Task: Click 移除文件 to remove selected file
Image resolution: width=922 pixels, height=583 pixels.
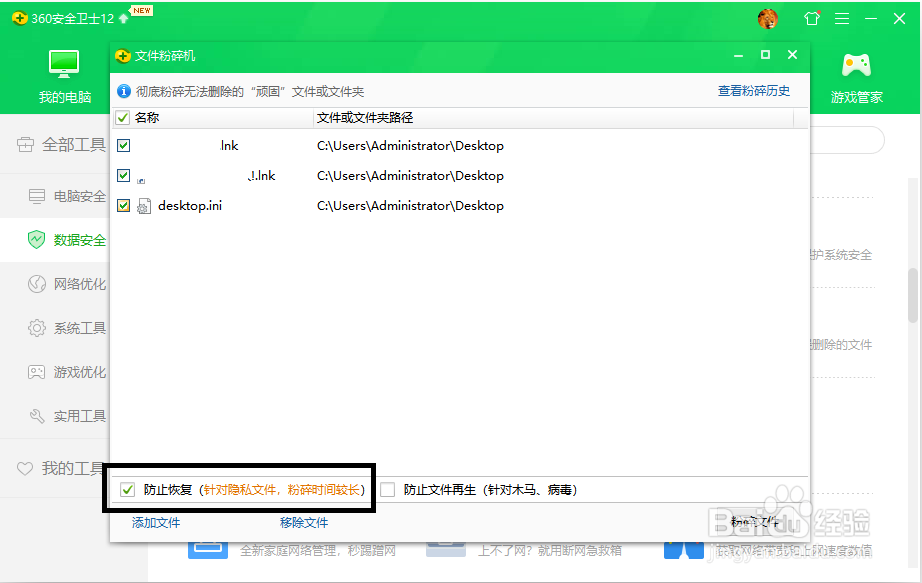Action: coord(304,523)
